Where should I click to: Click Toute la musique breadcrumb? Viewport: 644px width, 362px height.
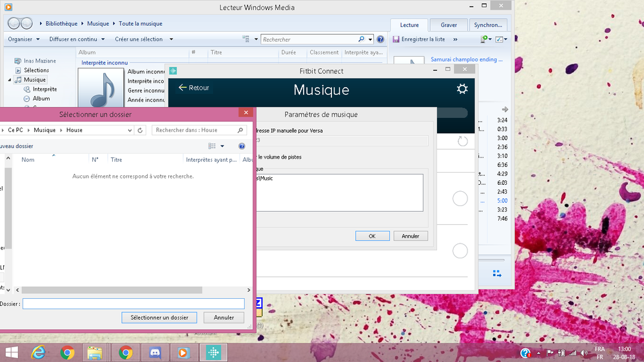(141, 24)
